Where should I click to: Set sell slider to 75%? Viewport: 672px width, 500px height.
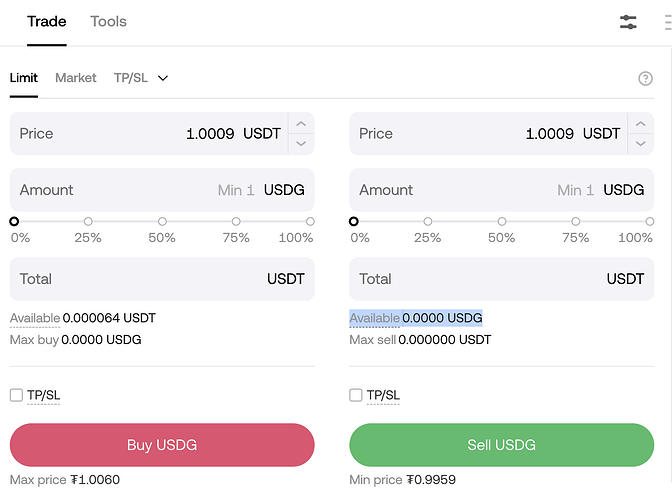tap(576, 222)
